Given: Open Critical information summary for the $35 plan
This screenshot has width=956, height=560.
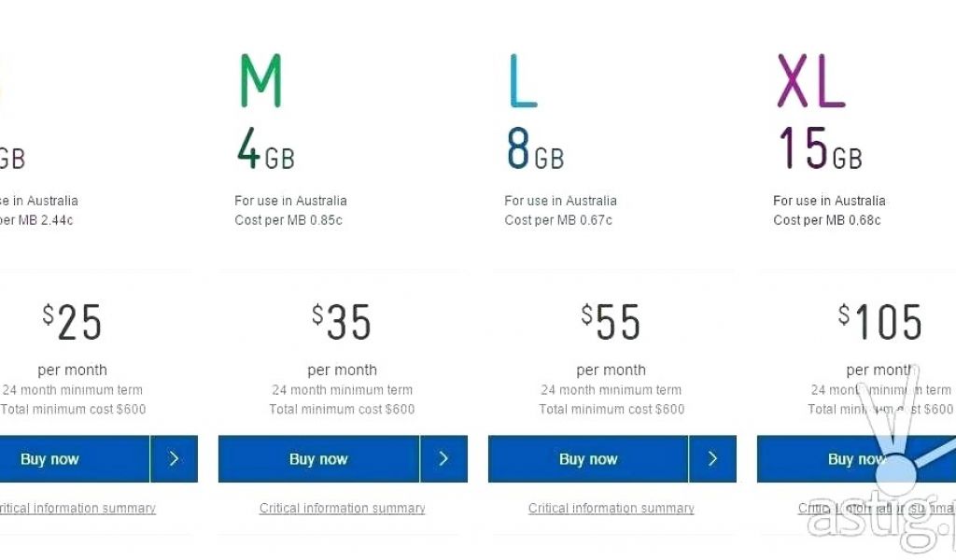Looking at the screenshot, I should [x=343, y=509].
